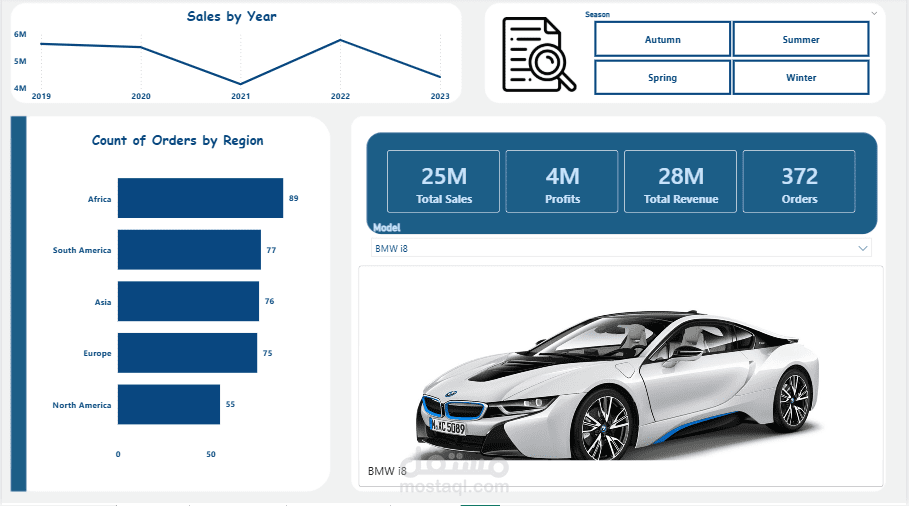
Task: Click the 55 data label for North America
Action: pos(230,405)
